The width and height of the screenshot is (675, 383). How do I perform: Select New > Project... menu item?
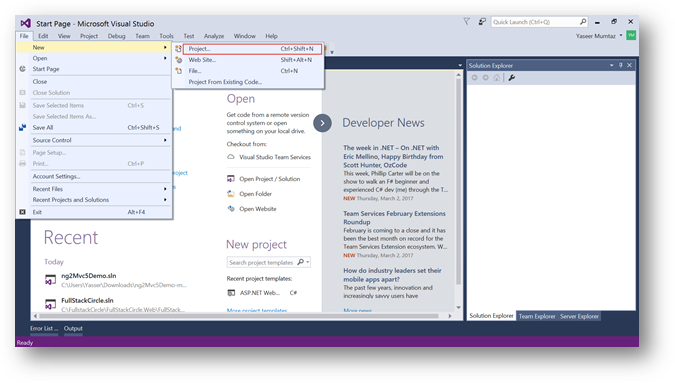(x=252, y=49)
